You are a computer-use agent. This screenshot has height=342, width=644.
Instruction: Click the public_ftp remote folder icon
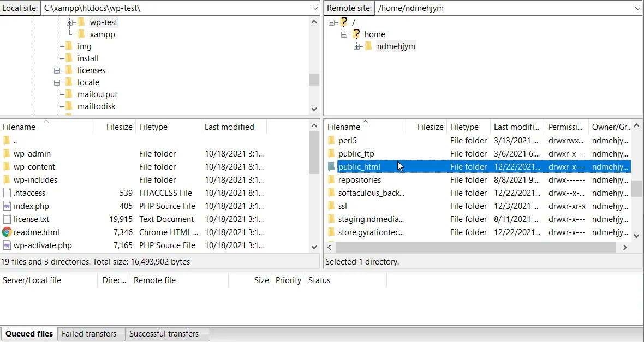[331, 154]
